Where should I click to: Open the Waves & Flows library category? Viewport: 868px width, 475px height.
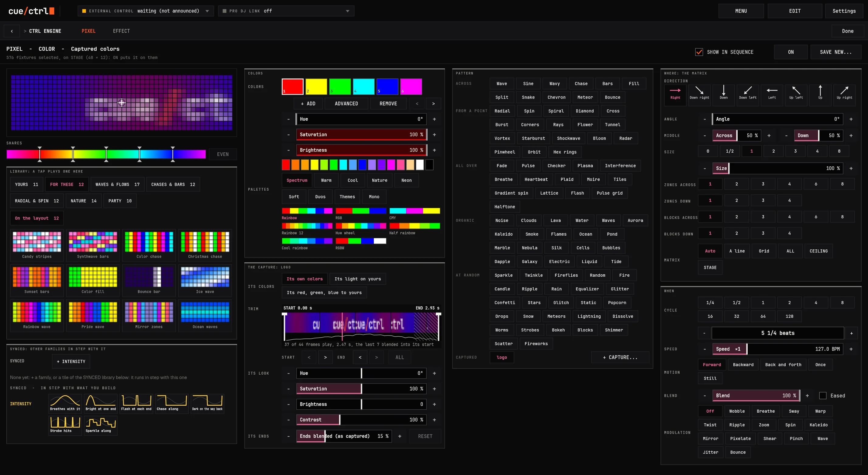tap(117, 184)
